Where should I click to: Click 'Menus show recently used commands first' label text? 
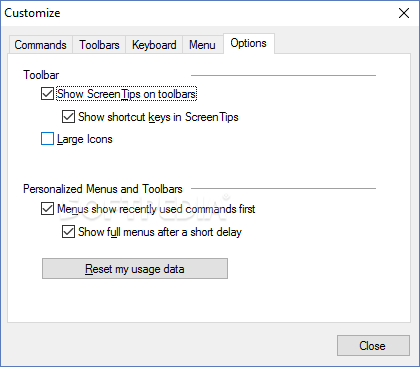(156, 209)
